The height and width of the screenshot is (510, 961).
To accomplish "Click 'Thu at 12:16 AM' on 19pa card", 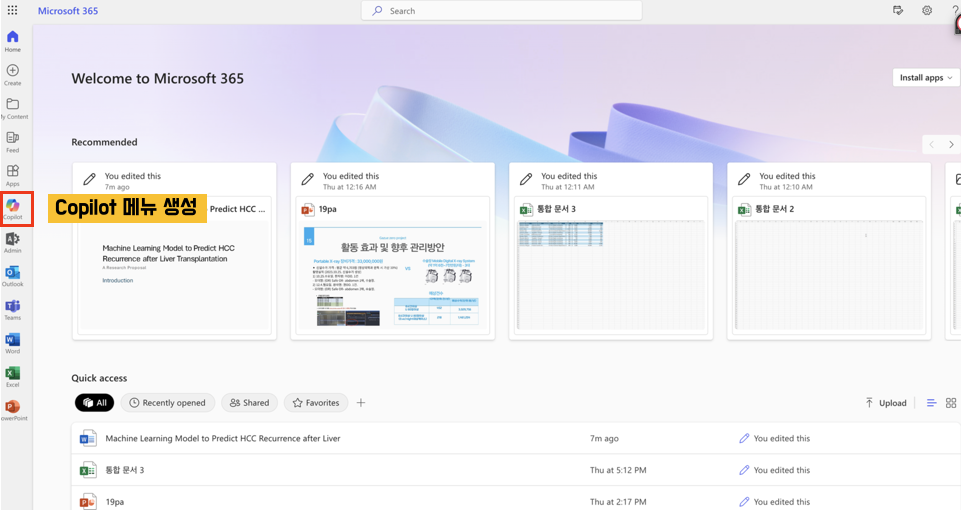I will (349, 187).
